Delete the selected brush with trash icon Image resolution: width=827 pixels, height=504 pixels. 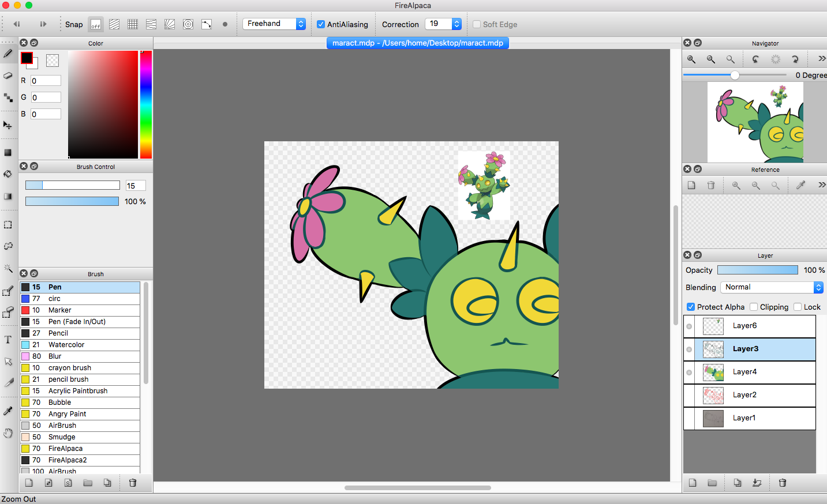click(133, 483)
